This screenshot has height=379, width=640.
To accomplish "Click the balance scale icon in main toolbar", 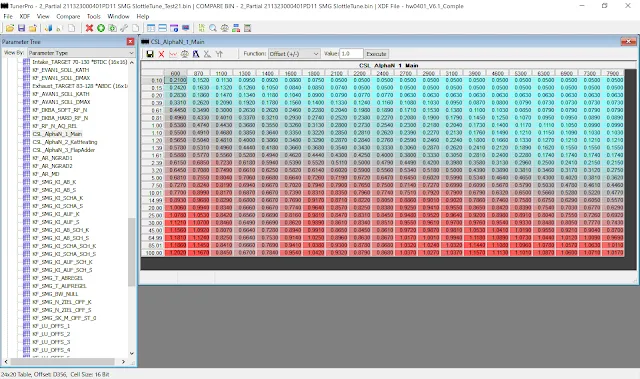I will [224, 28].
